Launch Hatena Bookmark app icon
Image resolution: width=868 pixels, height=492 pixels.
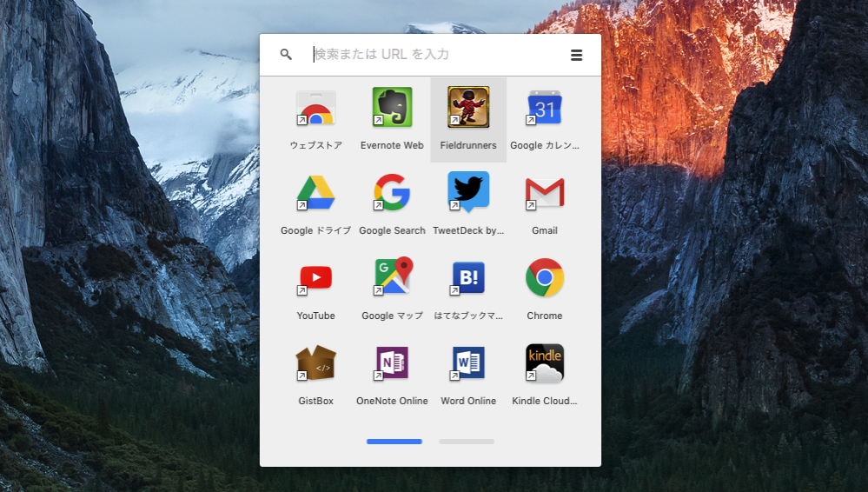point(468,278)
